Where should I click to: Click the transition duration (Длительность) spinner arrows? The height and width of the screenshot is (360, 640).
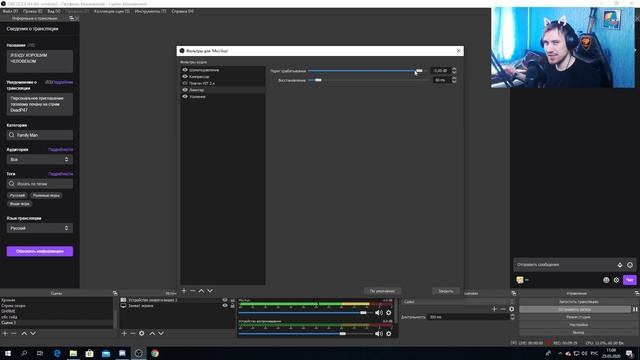point(512,317)
